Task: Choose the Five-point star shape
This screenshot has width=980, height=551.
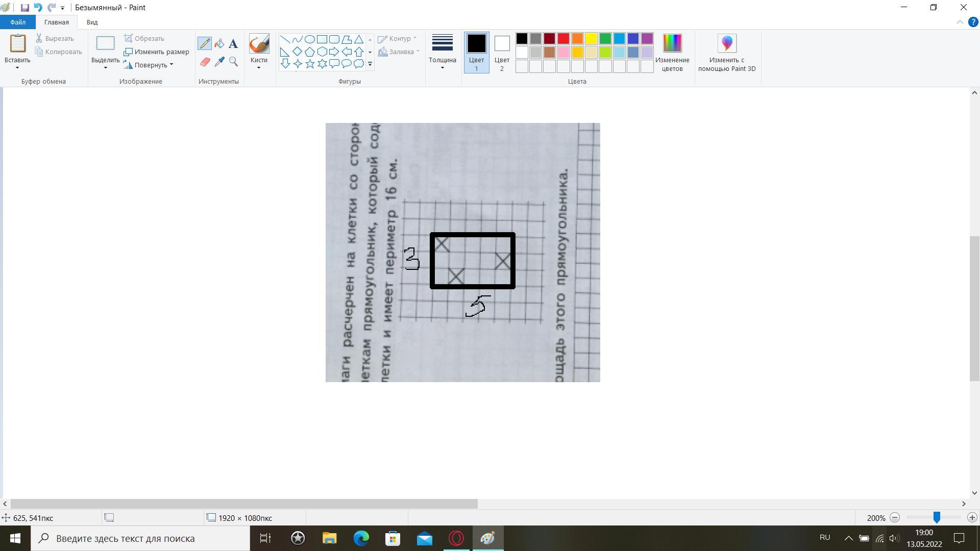Action: point(310,64)
